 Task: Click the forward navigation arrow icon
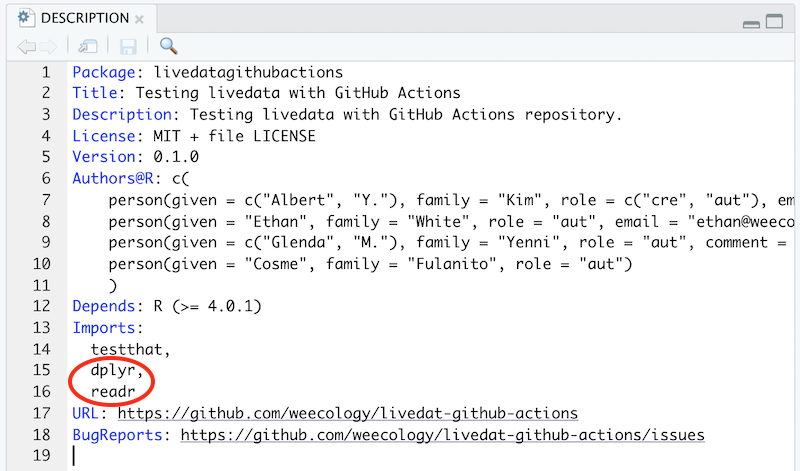[46, 46]
